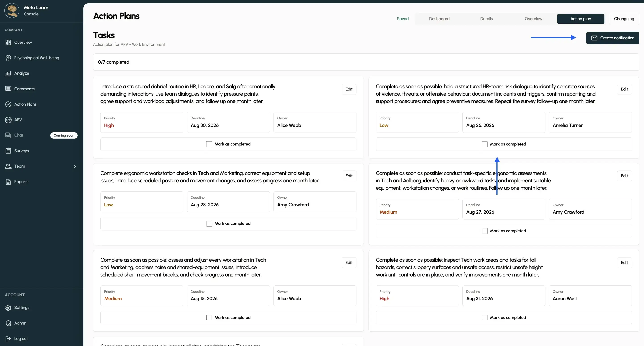
Task: Open the Details tab
Action: [x=486, y=19]
